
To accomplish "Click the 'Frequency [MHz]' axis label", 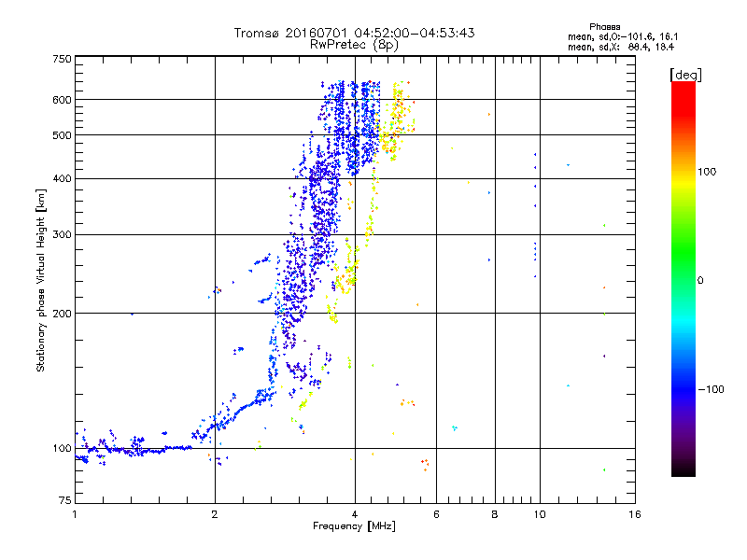I will tap(354, 526).
